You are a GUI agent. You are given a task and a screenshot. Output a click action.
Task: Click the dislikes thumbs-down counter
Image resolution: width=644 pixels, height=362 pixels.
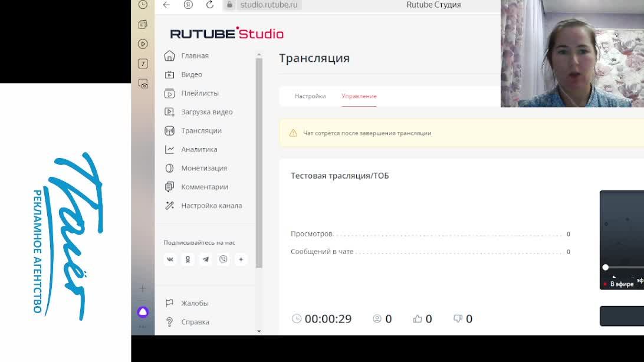coord(463,319)
